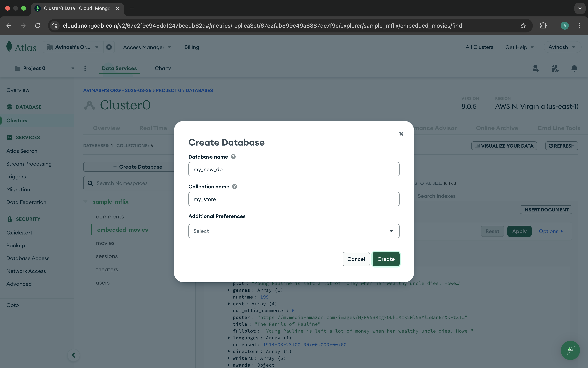Open notifications bell icon
Viewport: 588px width, 368px height.
[574, 68]
